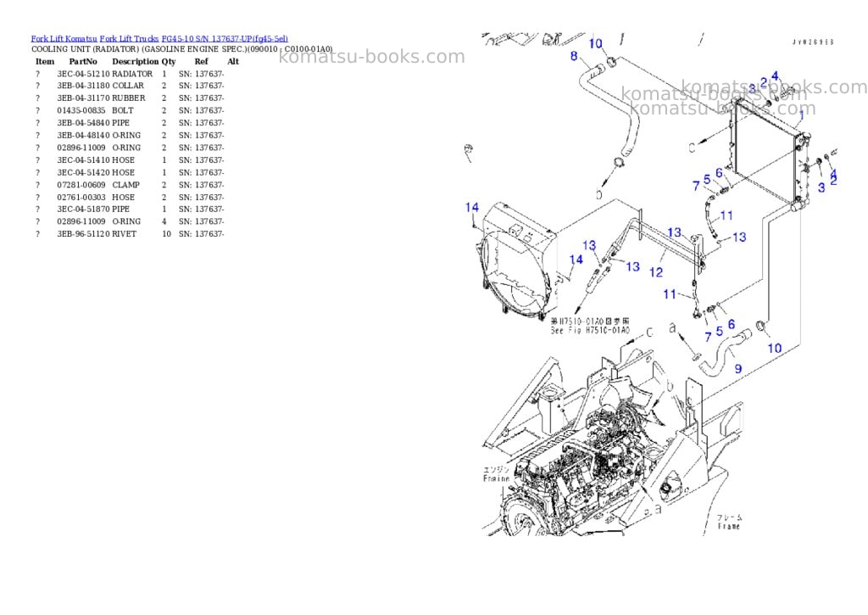Select part number 3EC-04-51410
Image resolution: width=868 pixels, height=615 pixels.
tap(83, 159)
